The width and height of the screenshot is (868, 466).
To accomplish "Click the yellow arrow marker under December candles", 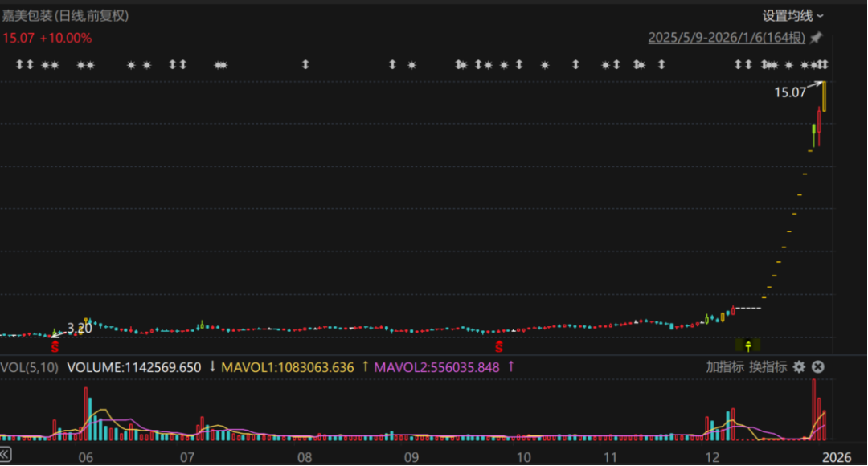I will (x=748, y=345).
